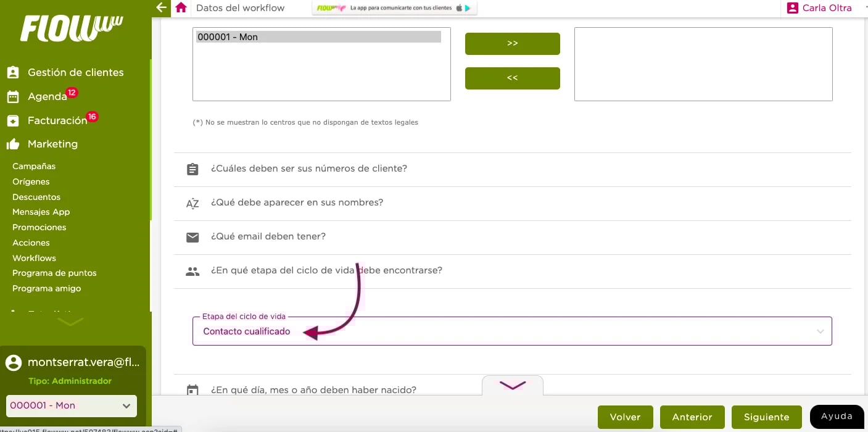The width and height of the screenshot is (868, 432).
Task: Expand ¿Qué debe aparecer en sus nombres?
Action: [x=513, y=202]
